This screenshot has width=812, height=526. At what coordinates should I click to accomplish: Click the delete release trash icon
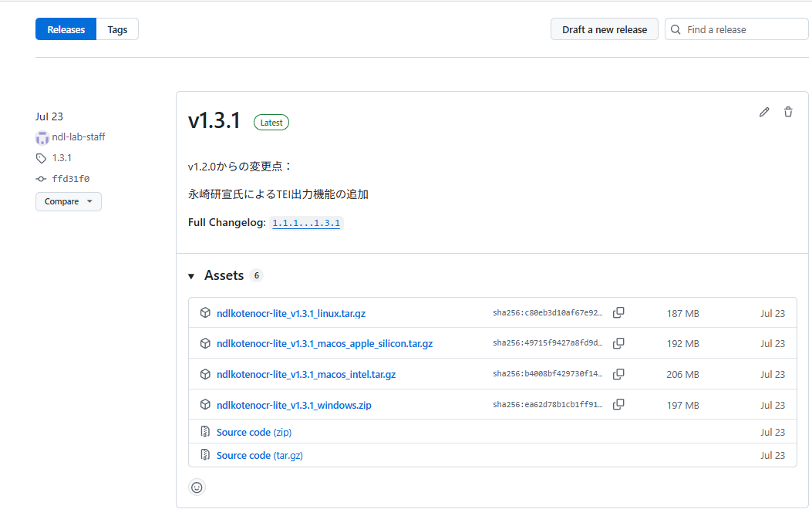(788, 112)
